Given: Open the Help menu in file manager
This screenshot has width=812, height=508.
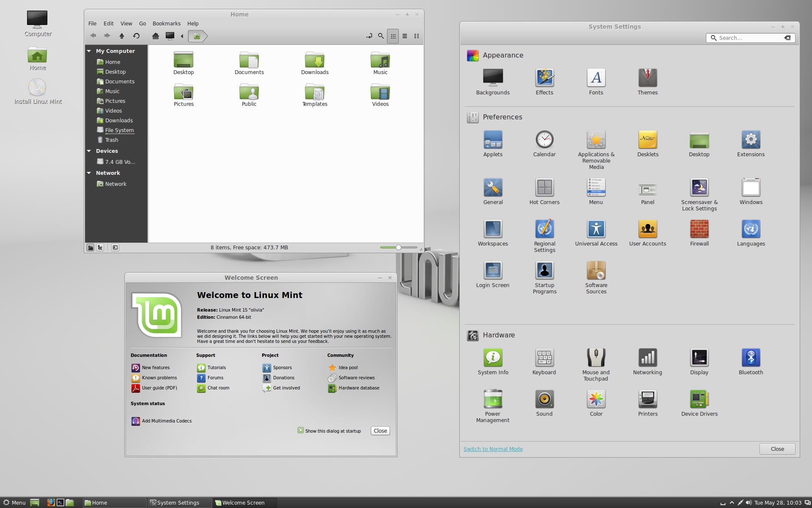Looking at the screenshot, I should (x=193, y=23).
